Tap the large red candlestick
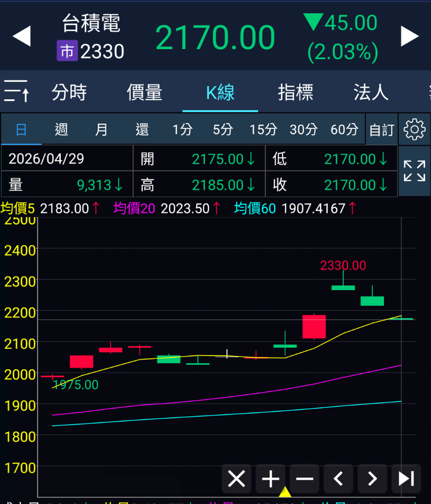Screen dimensions: 431x504 point(314,327)
